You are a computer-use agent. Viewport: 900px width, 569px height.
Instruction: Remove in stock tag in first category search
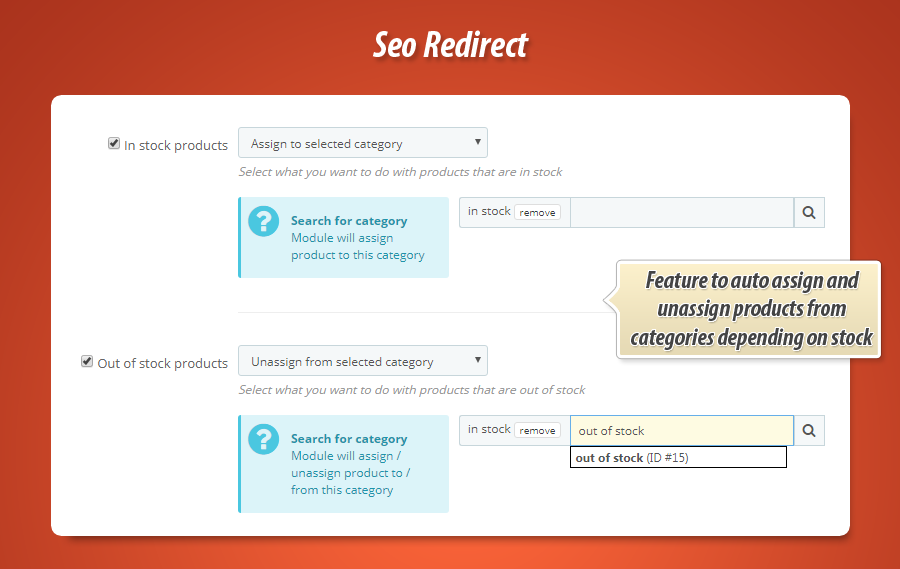point(537,212)
